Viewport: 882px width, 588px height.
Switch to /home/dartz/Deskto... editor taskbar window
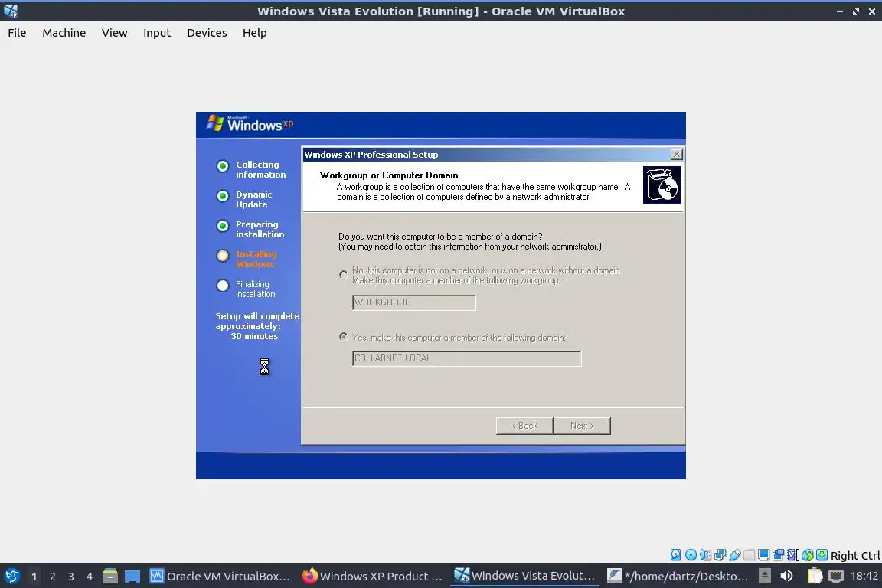(x=678, y=577)
